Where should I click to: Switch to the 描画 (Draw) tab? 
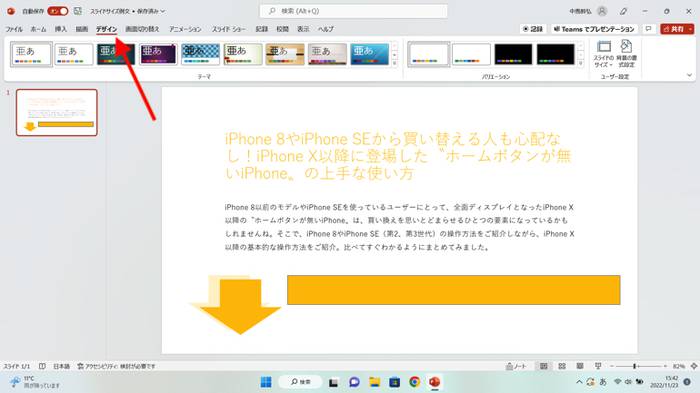(x=82, y=29)
